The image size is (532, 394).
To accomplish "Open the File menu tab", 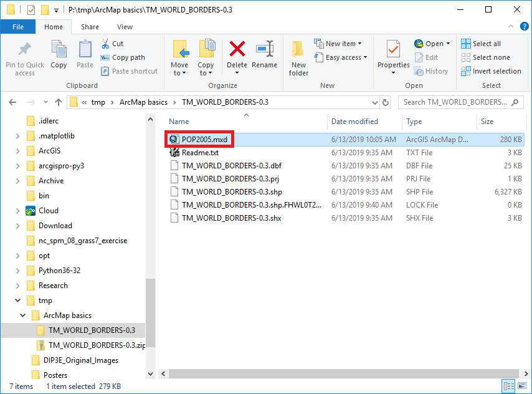I will coord(18,27).
